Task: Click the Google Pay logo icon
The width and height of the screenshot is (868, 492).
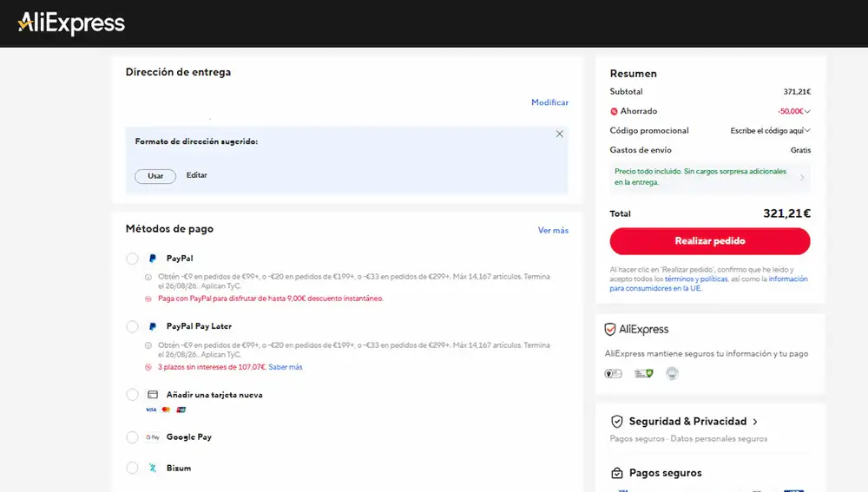Action: (153, 437)
